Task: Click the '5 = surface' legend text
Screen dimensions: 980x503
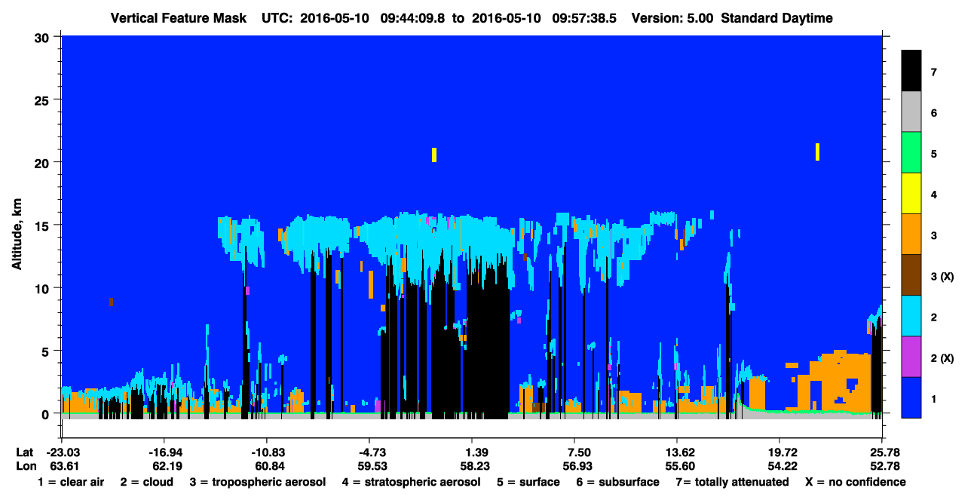Action: point(528,482)
